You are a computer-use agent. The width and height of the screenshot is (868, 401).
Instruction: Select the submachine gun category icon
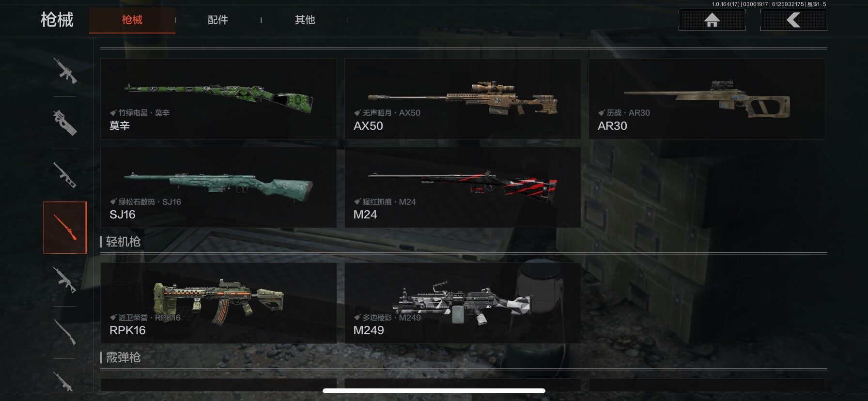65,123
